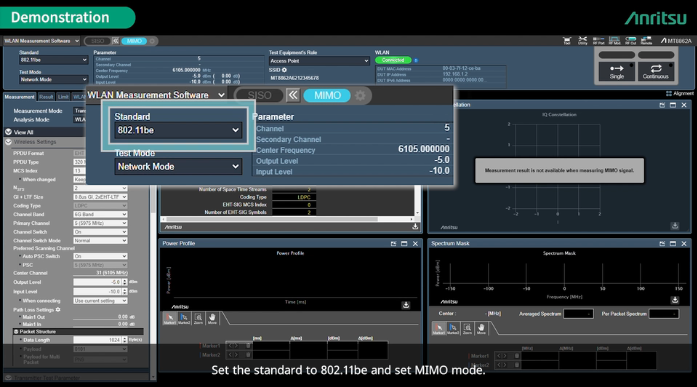Select Move hand tool in Power Profile panel
697x387 pixels.
(212, 319)
